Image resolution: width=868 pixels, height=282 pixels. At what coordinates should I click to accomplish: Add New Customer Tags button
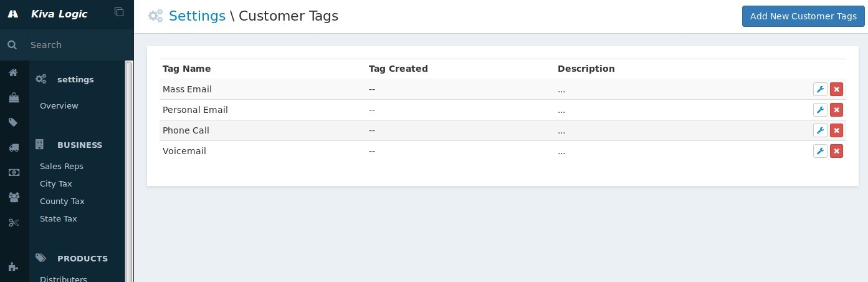(803, 16)
